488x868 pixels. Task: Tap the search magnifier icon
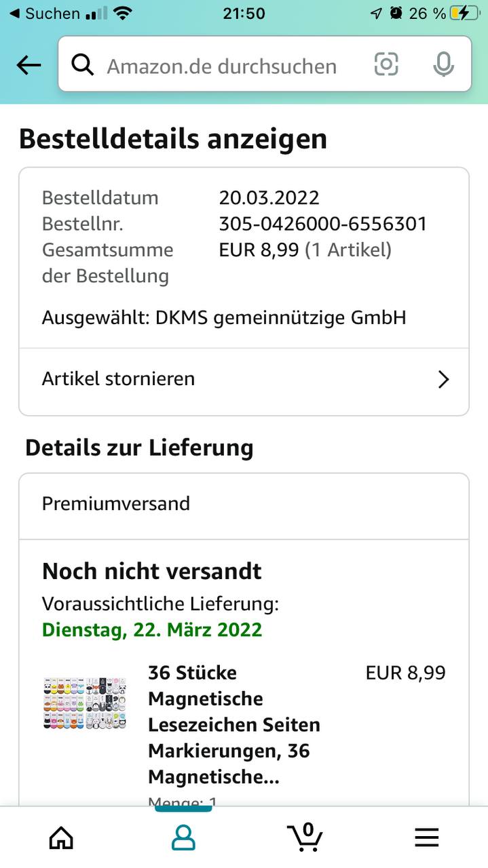tap(83, 65)
